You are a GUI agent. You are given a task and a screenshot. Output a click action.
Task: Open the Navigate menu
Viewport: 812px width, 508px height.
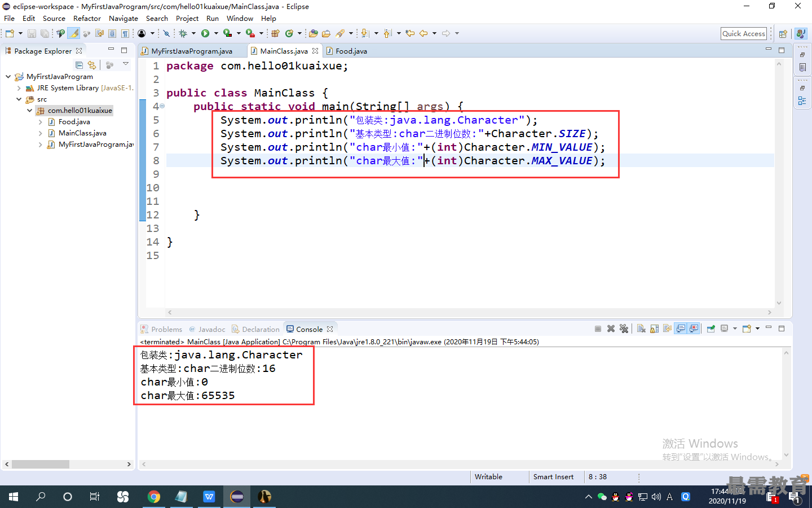(x=123, y=18)
